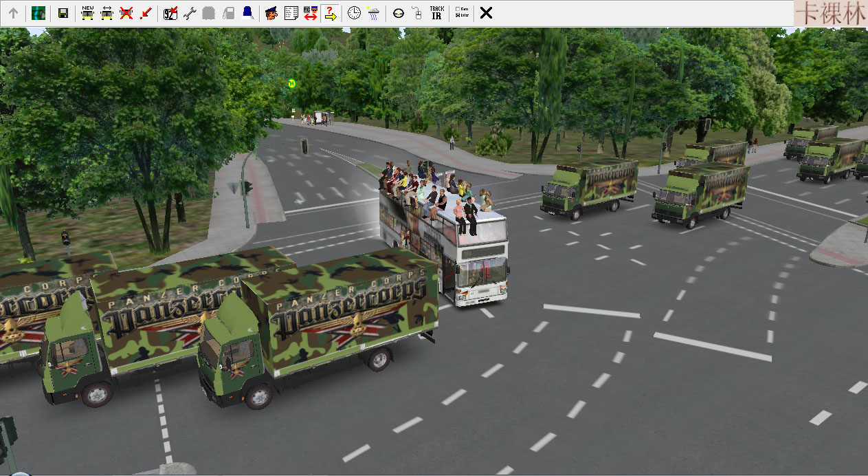The height and width of the screenshot is (476, 868).
Task: Open the time settings clock icon
Action: click(354, 13)
